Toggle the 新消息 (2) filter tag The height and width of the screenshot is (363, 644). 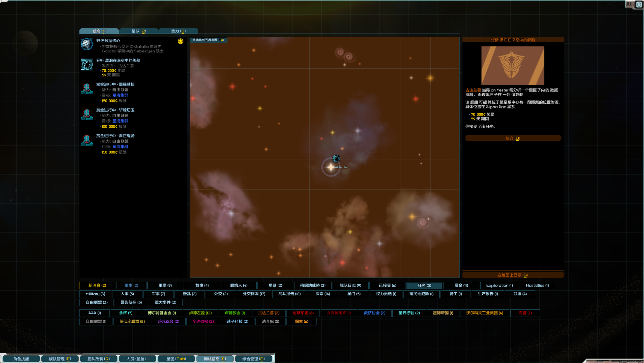pos(97,285)
